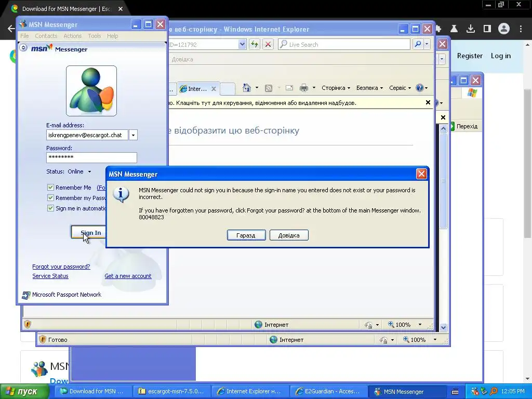Open the Actions menu in MSN Messenger
This screenshot has height=399, width=532.
[73, 36]
